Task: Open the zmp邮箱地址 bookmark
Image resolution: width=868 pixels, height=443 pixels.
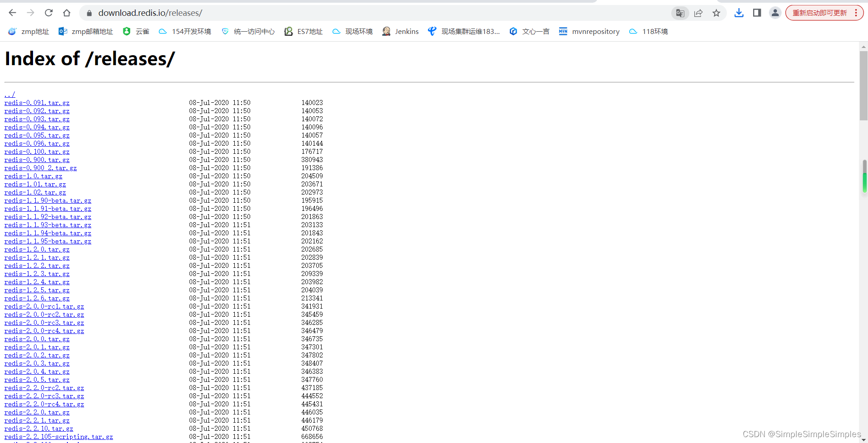Action: (x=86, y=31)
